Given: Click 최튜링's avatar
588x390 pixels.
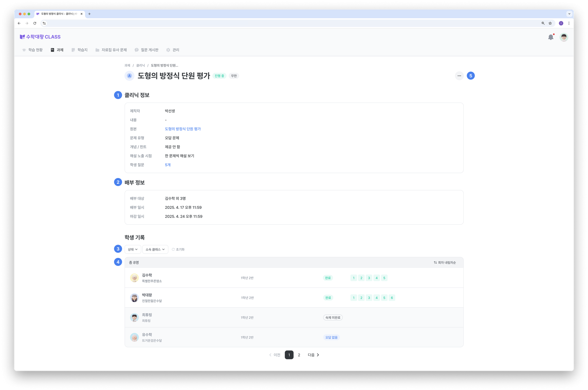Looking at the screenshot, I should (x=134, y=317).
